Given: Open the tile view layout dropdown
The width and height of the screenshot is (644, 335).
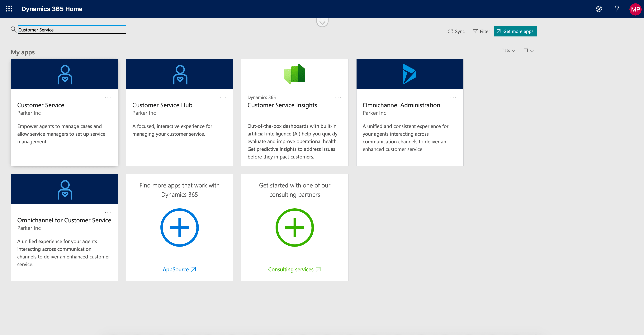Looking at the screenshot, I should coord(529,50).
